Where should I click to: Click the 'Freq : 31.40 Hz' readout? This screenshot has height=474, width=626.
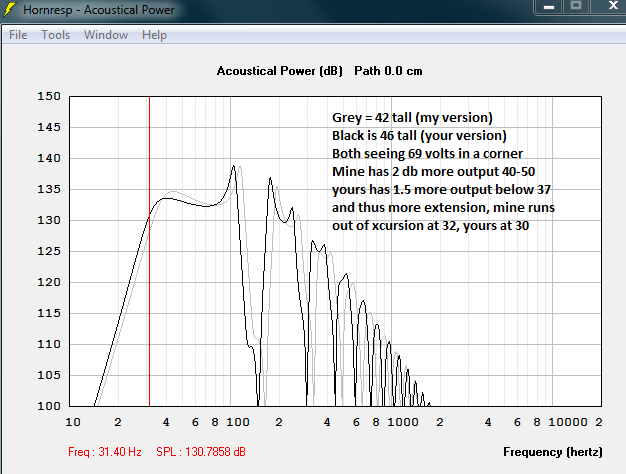105,452
